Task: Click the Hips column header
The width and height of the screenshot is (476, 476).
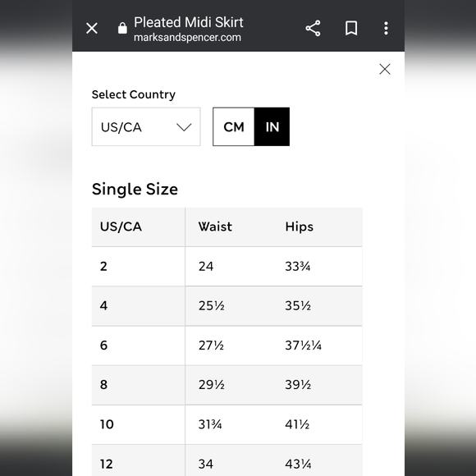Action: [299, 227]
